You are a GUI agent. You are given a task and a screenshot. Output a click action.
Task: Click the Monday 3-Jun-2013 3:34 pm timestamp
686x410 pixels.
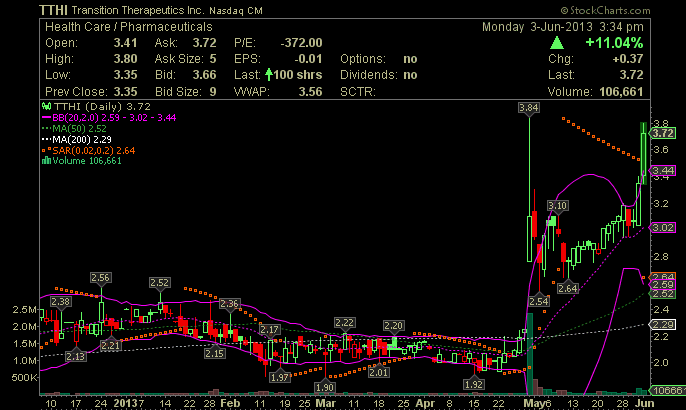[563, 27]
